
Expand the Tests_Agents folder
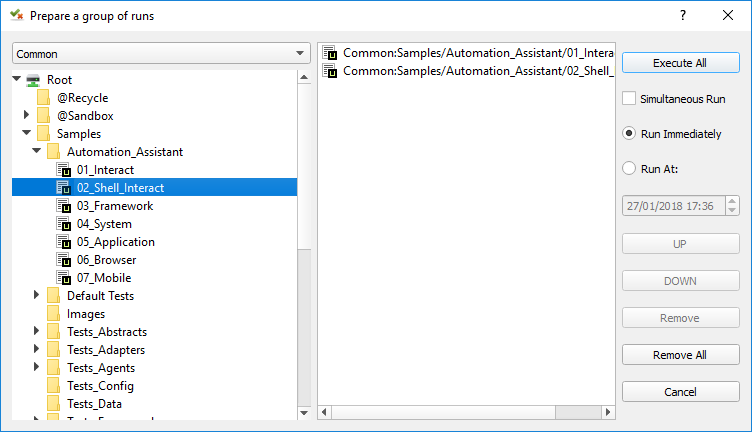tap(36, 366)
